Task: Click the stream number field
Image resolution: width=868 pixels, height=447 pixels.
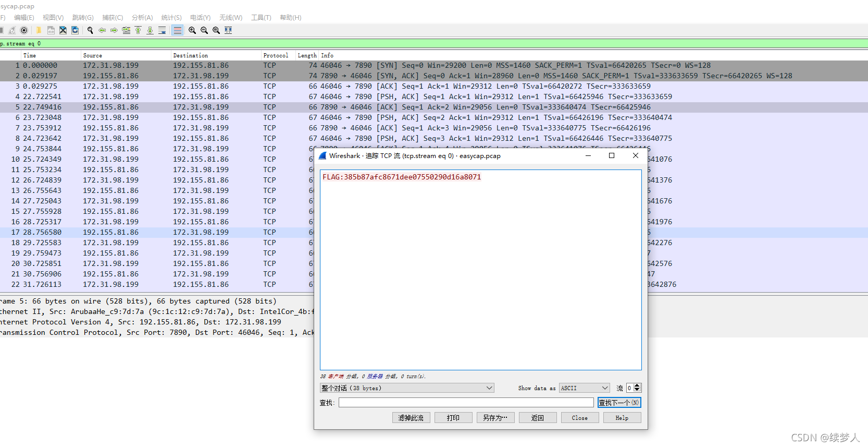Action: pos(630,388)
